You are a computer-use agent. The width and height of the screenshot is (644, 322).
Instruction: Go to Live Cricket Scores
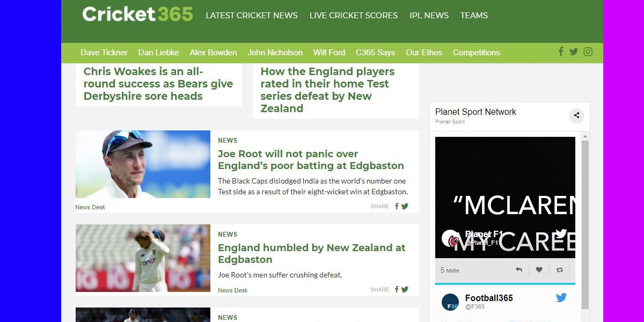(354, 16)
